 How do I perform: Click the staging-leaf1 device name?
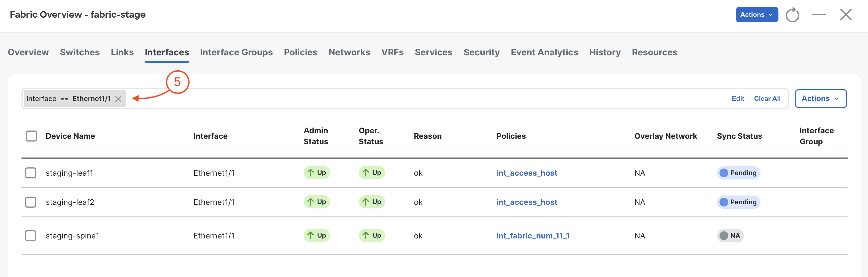(x=69, y=173)
